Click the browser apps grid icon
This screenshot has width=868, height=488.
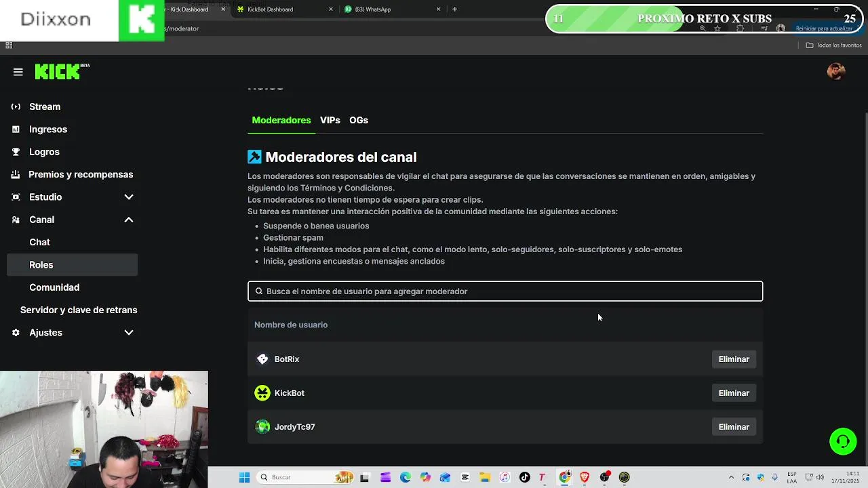(x=9, y=45)
